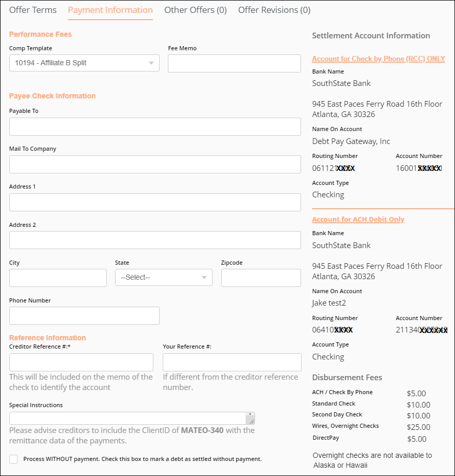Viewport: 455px width, 476px height.
Task: Click the Special Instructions text area
Action: click(132, 419)
